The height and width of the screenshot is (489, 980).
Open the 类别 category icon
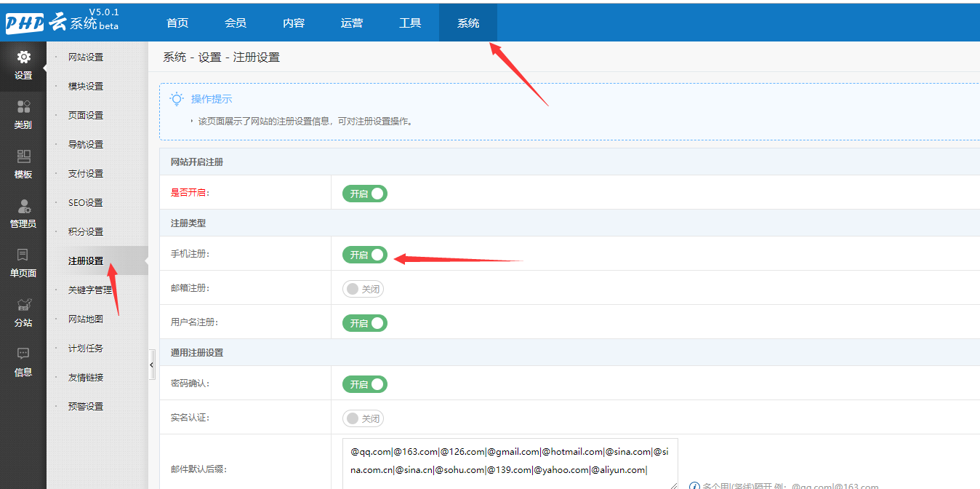tap(23, 107)
